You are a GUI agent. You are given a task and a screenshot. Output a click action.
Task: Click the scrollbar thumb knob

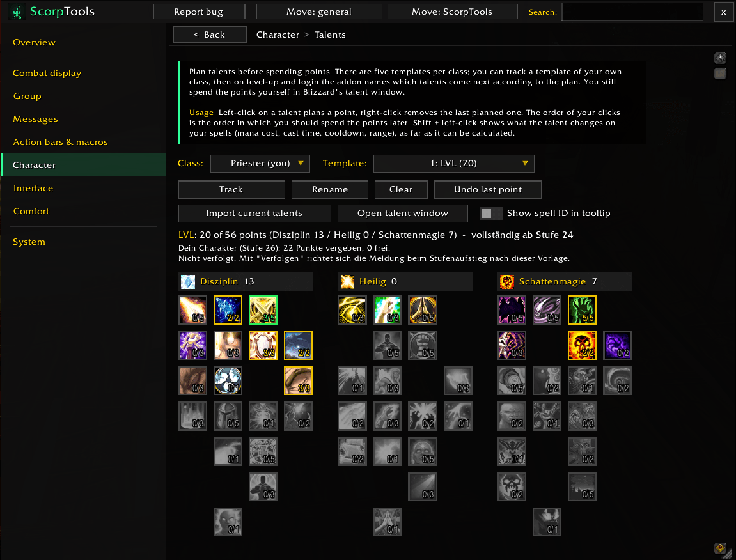point(720,74)
